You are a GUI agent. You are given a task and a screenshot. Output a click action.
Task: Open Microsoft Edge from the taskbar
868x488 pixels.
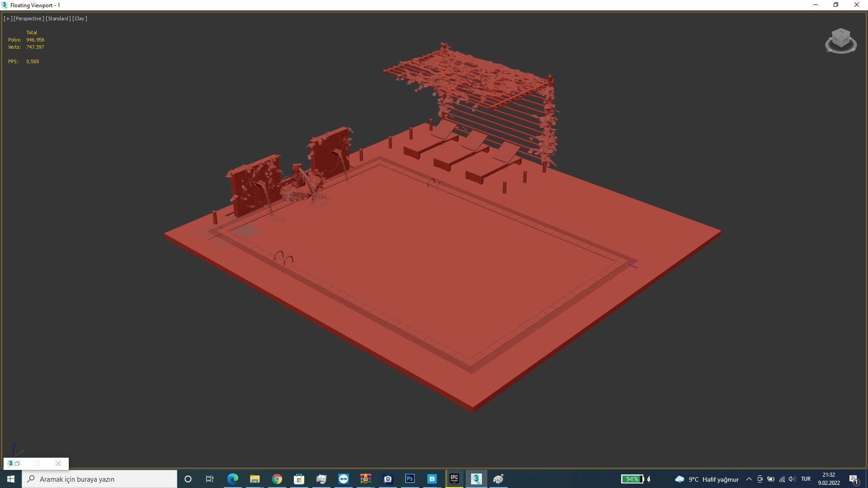tap(233, 479)
